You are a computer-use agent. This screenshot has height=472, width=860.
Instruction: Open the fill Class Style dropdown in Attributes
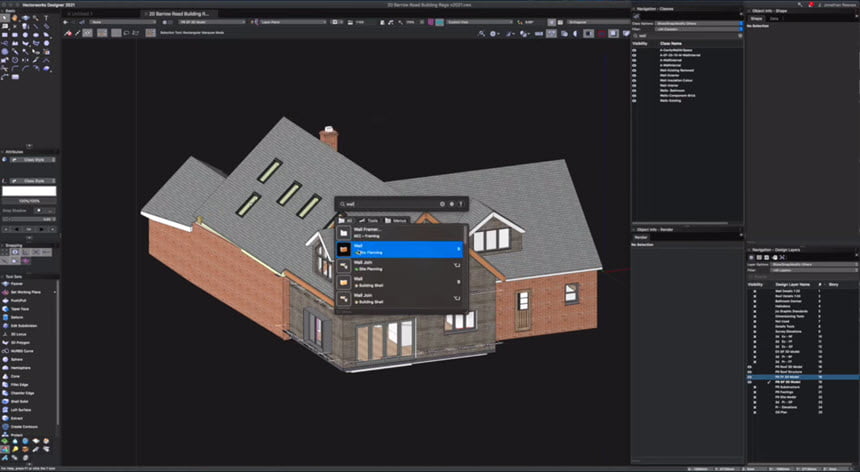click(33, 160)
